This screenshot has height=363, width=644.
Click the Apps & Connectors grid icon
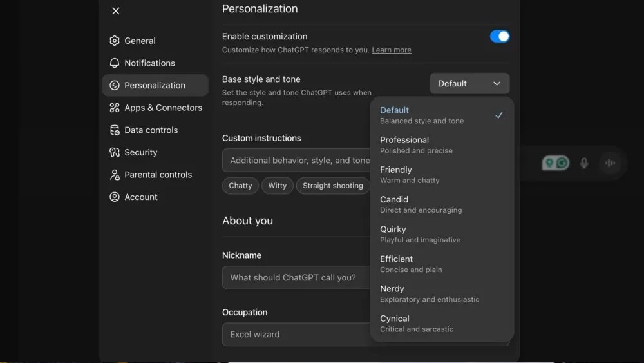pos(115,108)
